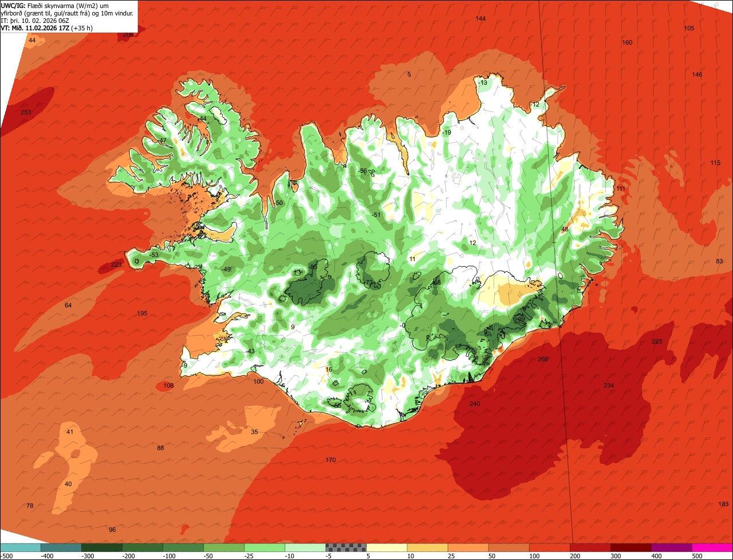Image resolution: width=733 pixels, height=560 pixels.
Task: Click the flux value '240' south of Iceland
Action: [x=475, y=404]
